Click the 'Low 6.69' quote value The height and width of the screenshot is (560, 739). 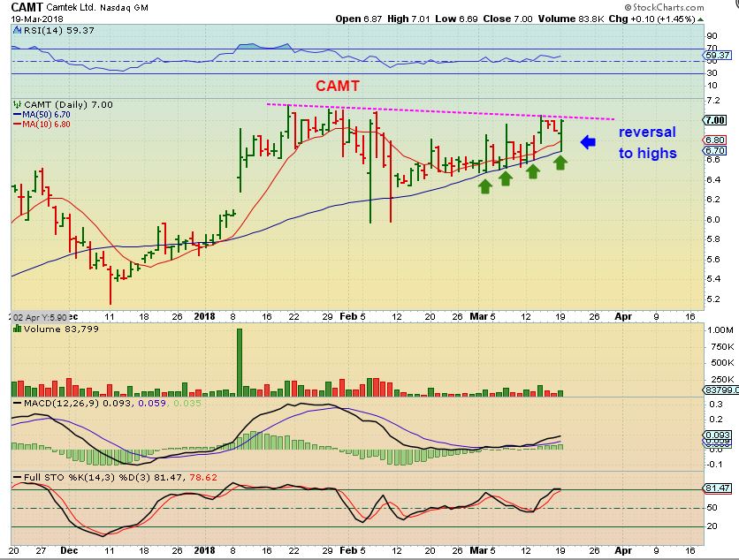[456, 19]
